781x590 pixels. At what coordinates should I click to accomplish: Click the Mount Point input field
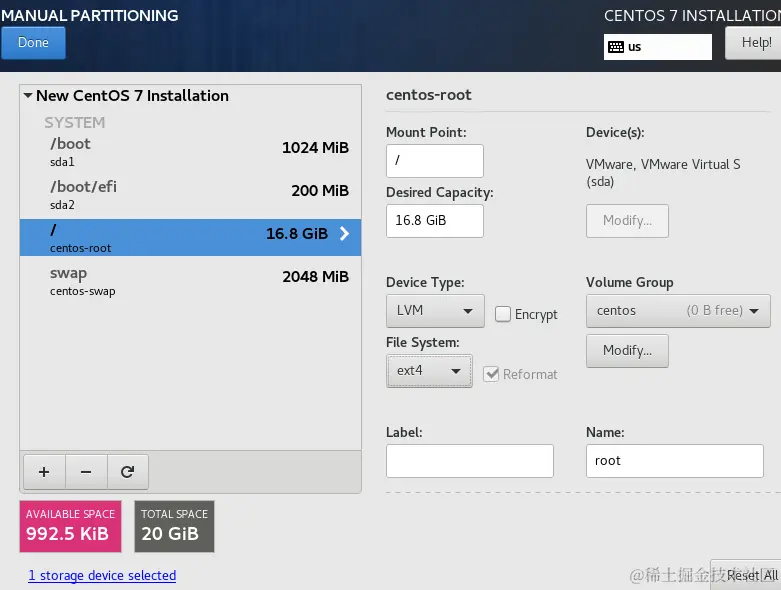coord(435,161)
